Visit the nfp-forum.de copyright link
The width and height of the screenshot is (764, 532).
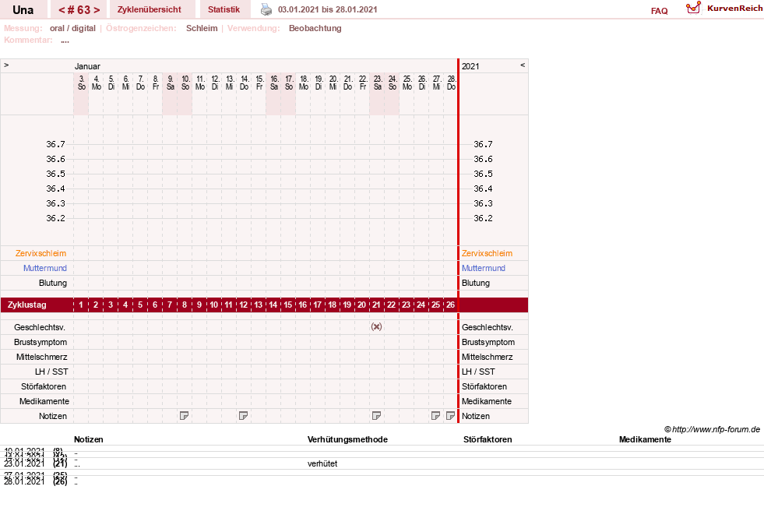(x=712, y=429)
